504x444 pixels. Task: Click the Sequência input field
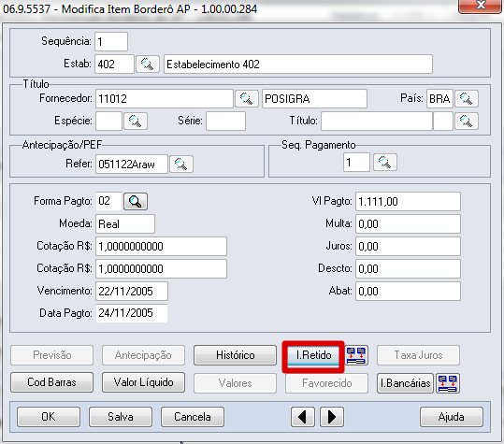tap(111, 41)
